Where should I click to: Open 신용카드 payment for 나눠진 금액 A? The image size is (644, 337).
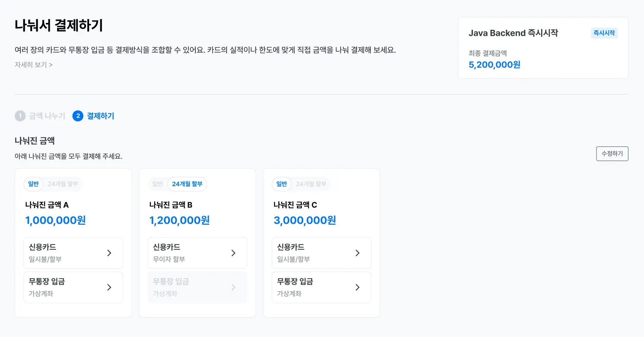click(x=73, y=253)
